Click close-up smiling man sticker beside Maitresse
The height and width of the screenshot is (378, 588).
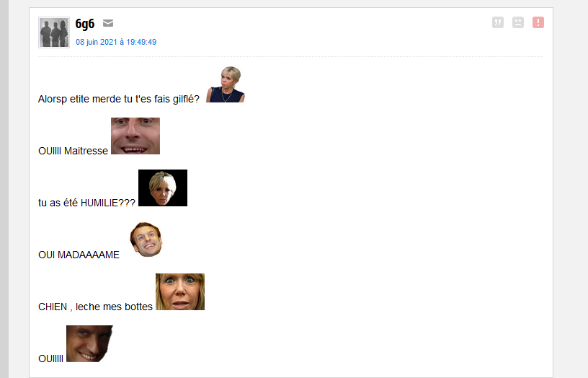135,136
